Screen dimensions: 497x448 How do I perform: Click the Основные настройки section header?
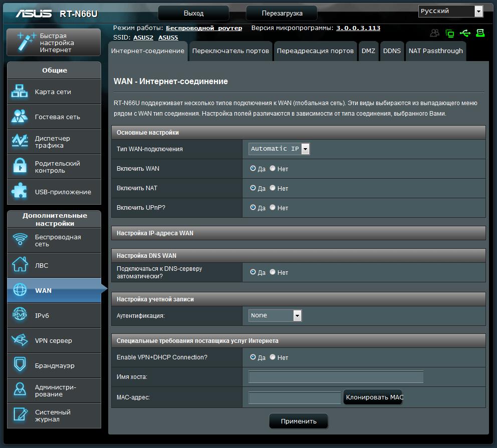[x=299, y=132]
